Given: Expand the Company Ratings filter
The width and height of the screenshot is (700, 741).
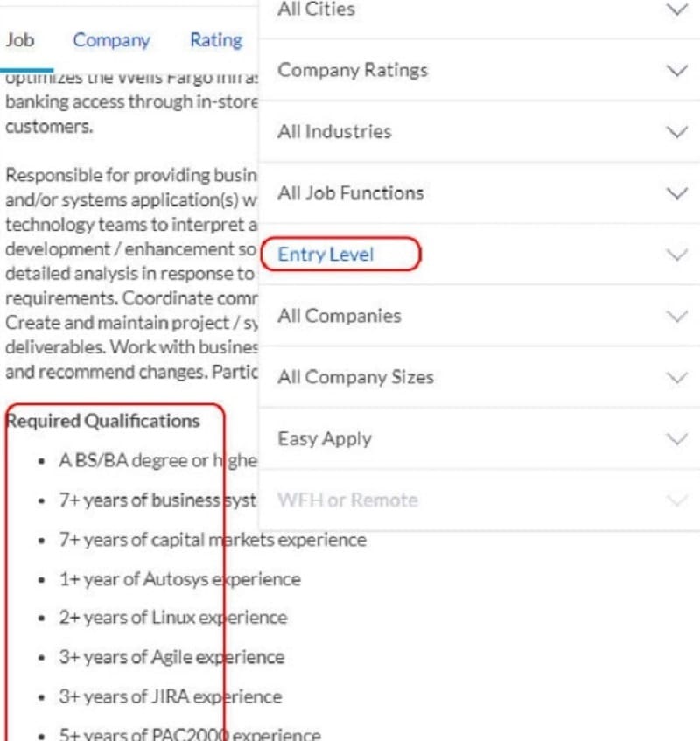Looking at the screenshot, I should point(353,71).
